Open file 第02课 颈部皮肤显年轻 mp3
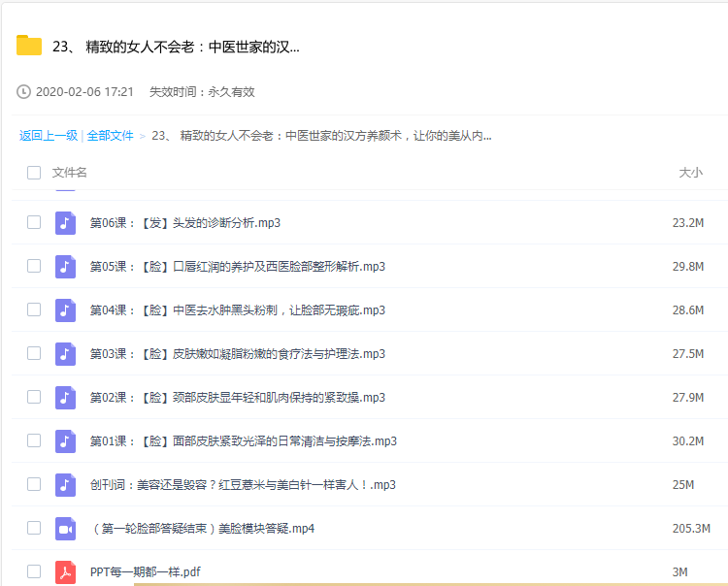This screenshot has height=586, width=728. click(x=237, y=398)
